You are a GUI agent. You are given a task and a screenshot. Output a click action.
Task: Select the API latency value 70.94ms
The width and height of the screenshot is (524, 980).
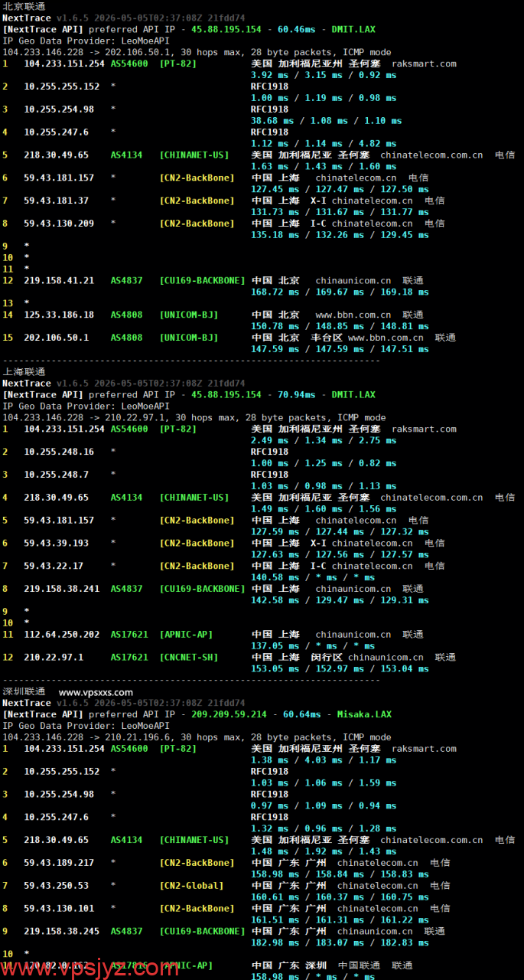click(x=296, y=395)
